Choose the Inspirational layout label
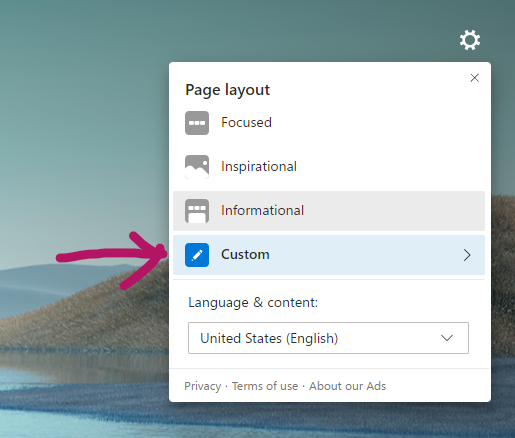 click(259, 166)
